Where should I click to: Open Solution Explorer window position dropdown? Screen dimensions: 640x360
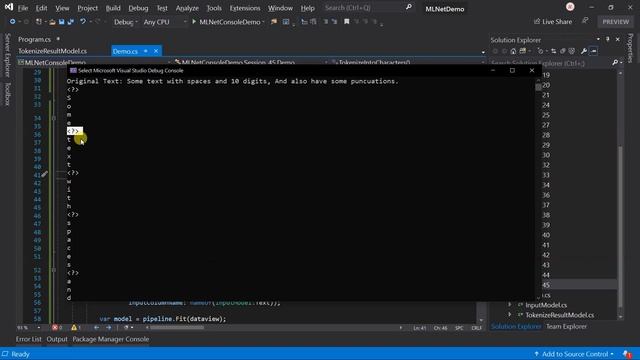pyautogui.click(x=598, y=40)
